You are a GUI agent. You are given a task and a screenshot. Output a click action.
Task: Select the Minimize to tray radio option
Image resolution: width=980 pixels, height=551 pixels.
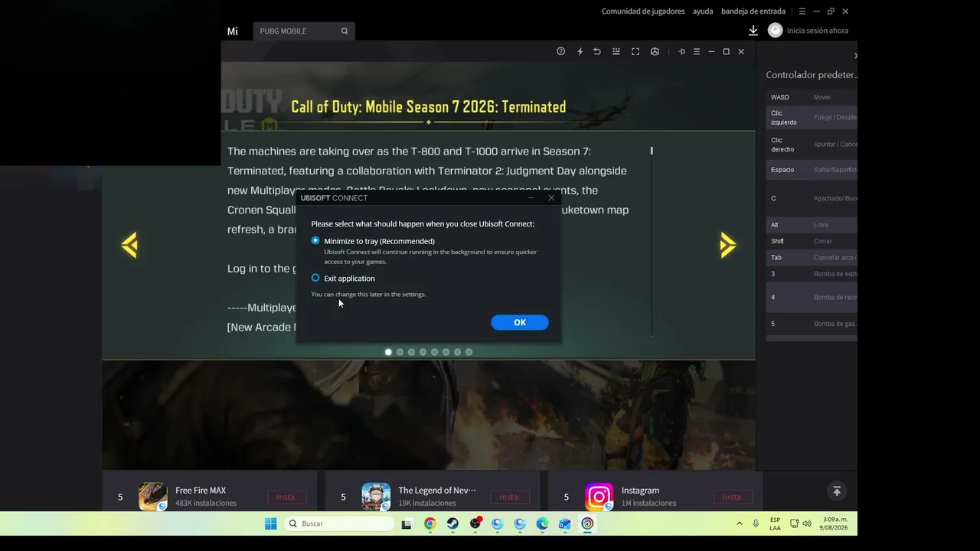tap(315, 240)
